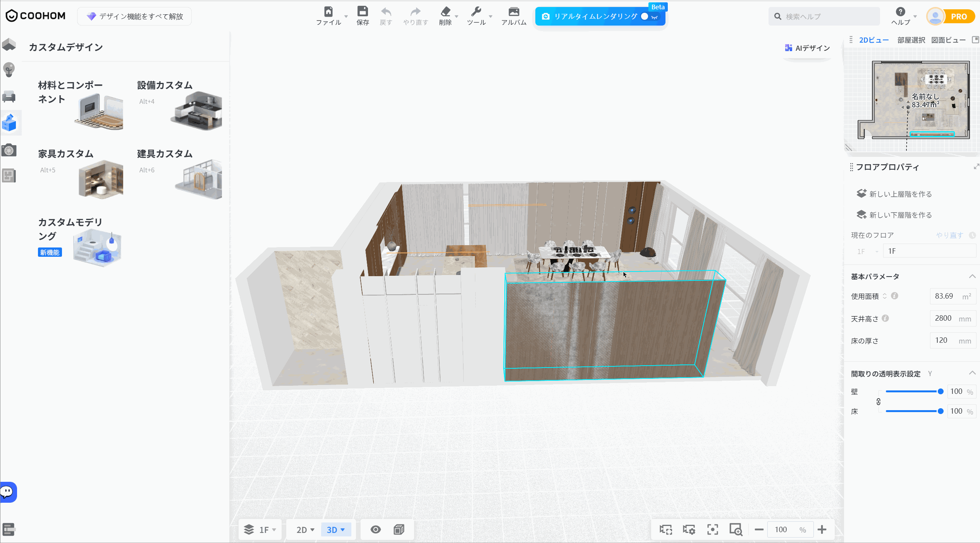Click the 2D minimap floor plan thumbnail
The width and height of the screenshot is (980, 543).
[914, 100]
